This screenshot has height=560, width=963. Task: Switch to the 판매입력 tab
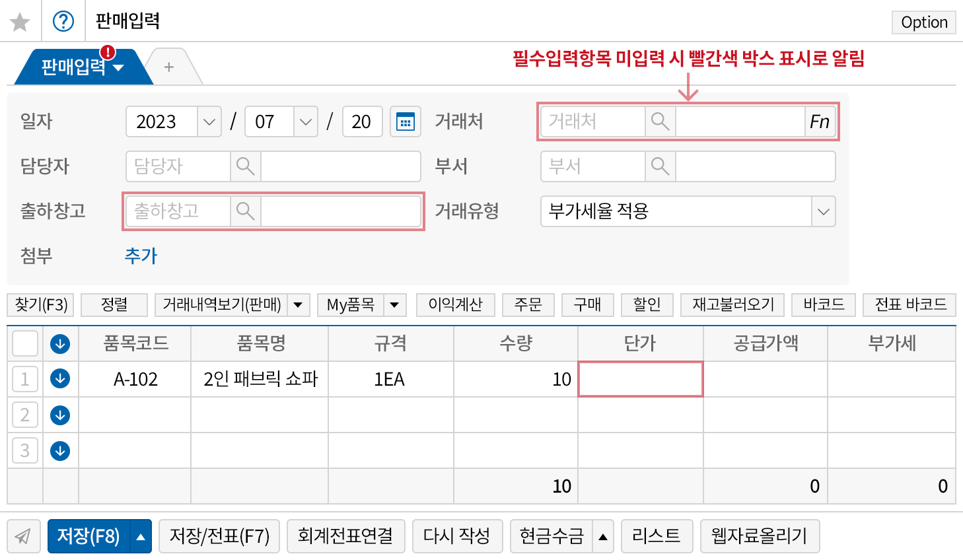coord(74,67)
